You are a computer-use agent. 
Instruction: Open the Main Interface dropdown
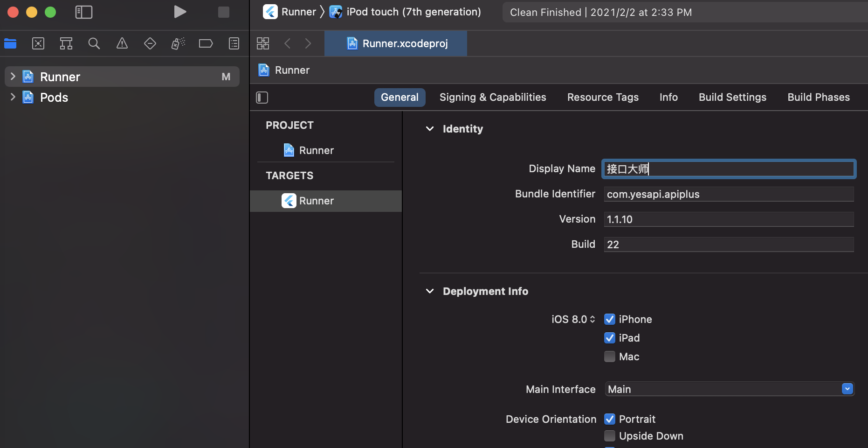pyautogui.click(x=847, y=389)
